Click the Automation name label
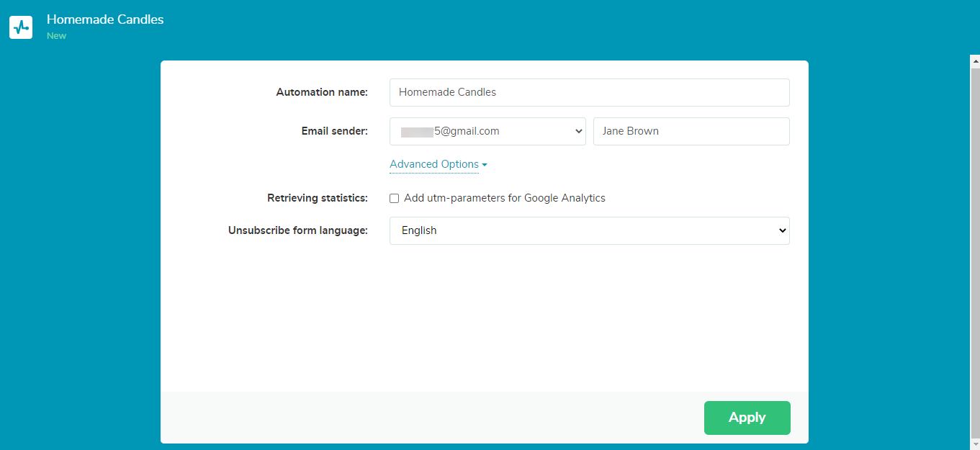Viewport: 980px width, 450px height. (322, 92)
